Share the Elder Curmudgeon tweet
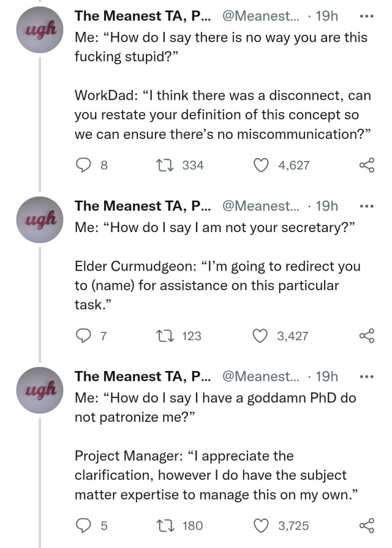This screenshot has height=548, width=392. (366, 336)
